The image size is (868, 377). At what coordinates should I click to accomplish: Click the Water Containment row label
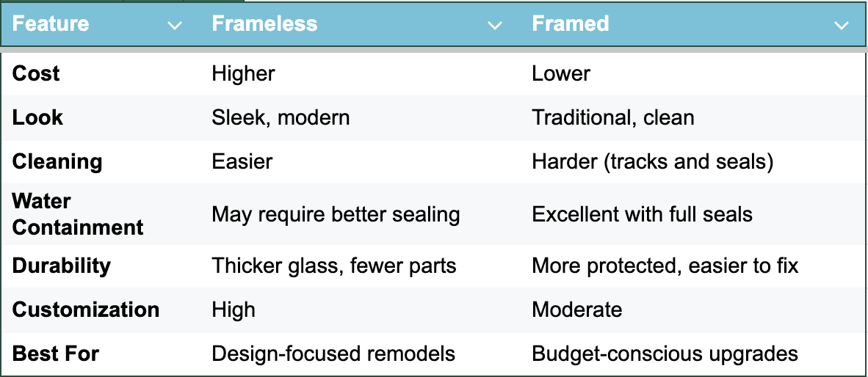tap(78, 214)
